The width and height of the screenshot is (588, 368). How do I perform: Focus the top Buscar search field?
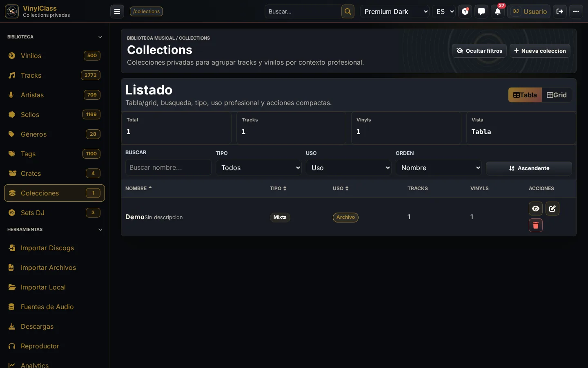tap(303, 11)
